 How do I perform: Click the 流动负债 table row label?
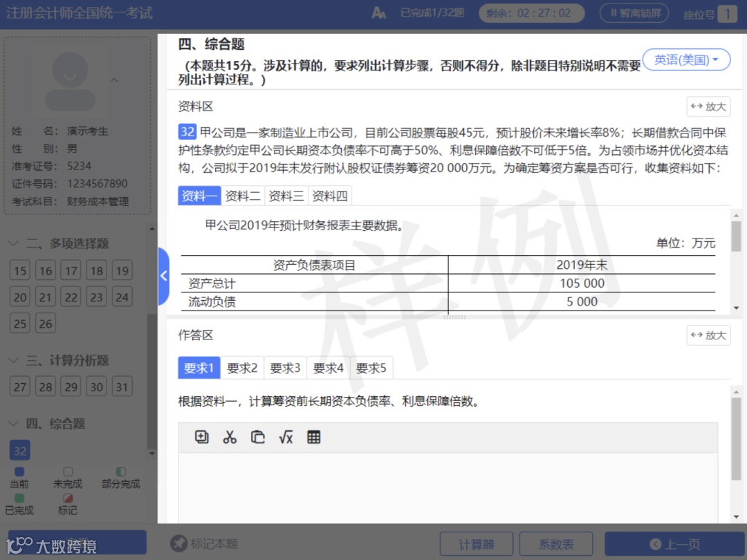coord(212,301)
